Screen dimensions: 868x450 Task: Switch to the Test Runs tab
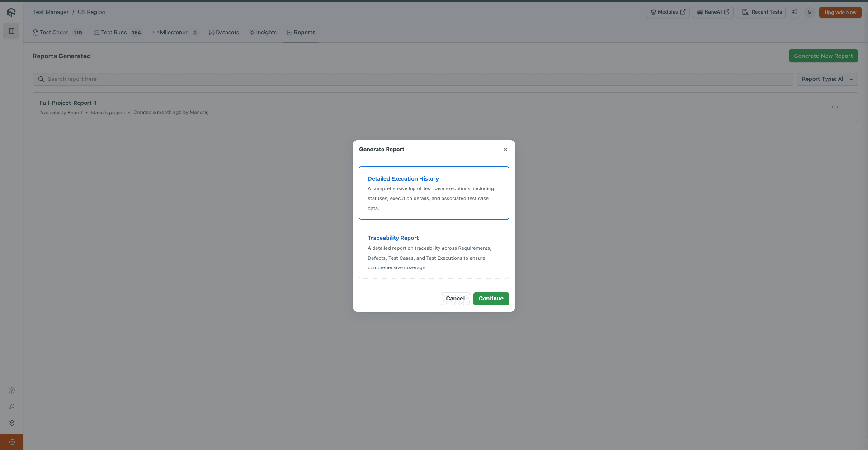point(113,32)
